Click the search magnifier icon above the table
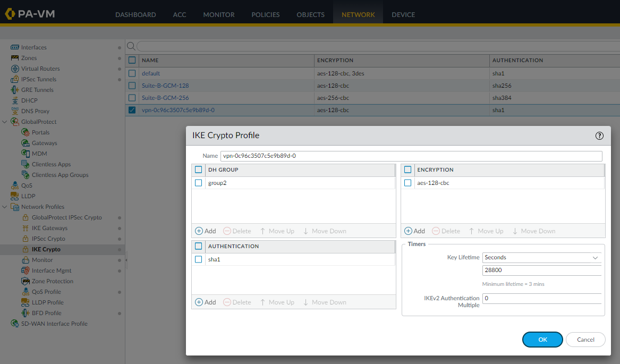 pos(131,46)
